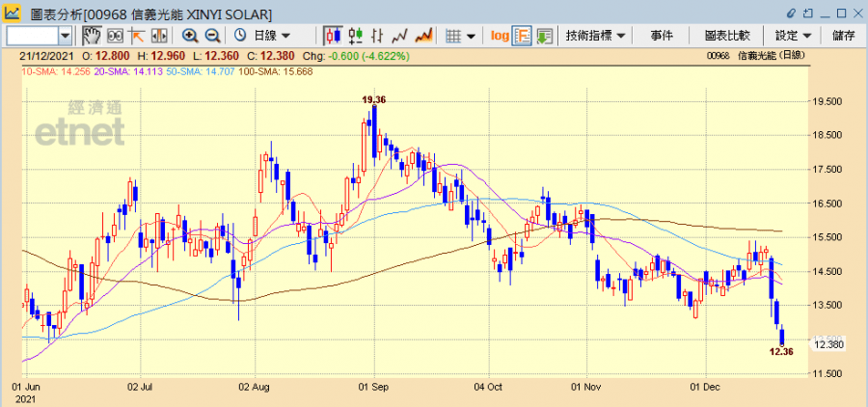The image size is (868, 407).
Task: Click the 事件 button
Action: 662,36
